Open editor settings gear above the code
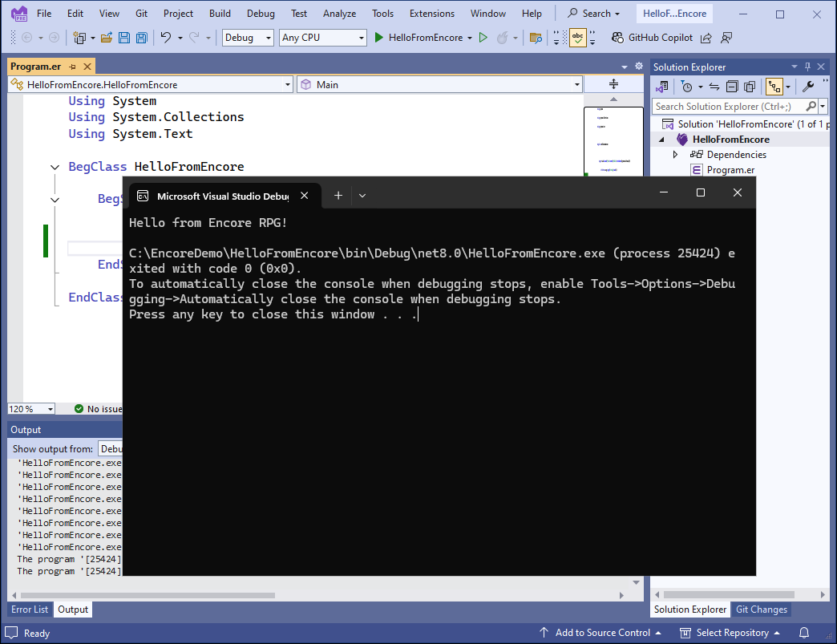 pyautogui.click(x=639, y=67)
